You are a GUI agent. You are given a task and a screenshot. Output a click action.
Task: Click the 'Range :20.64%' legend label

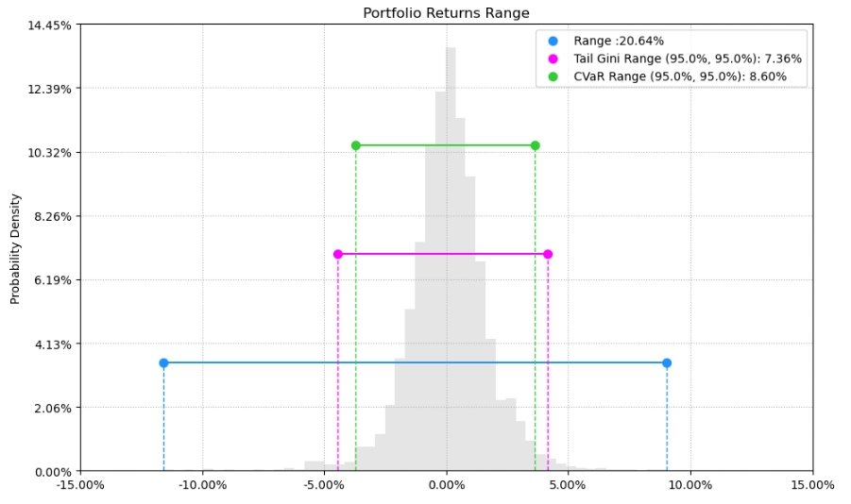[619, 41]
